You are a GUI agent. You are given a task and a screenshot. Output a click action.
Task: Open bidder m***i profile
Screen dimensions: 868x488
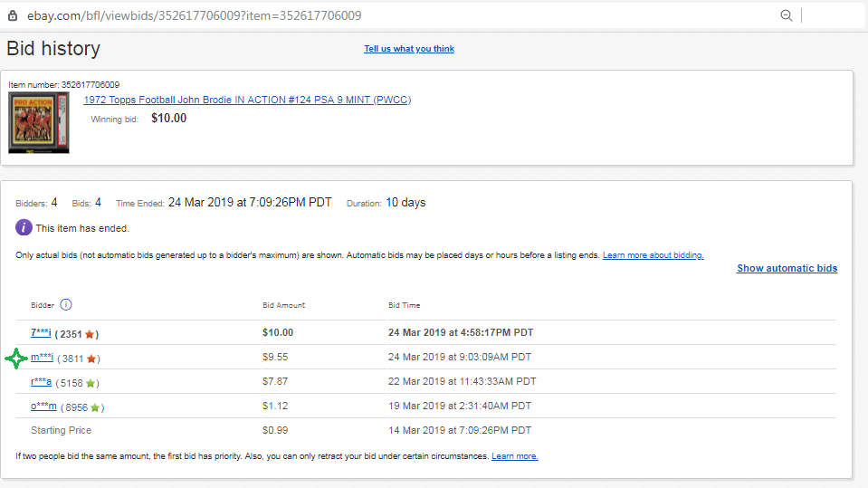[x=43, y=358]
